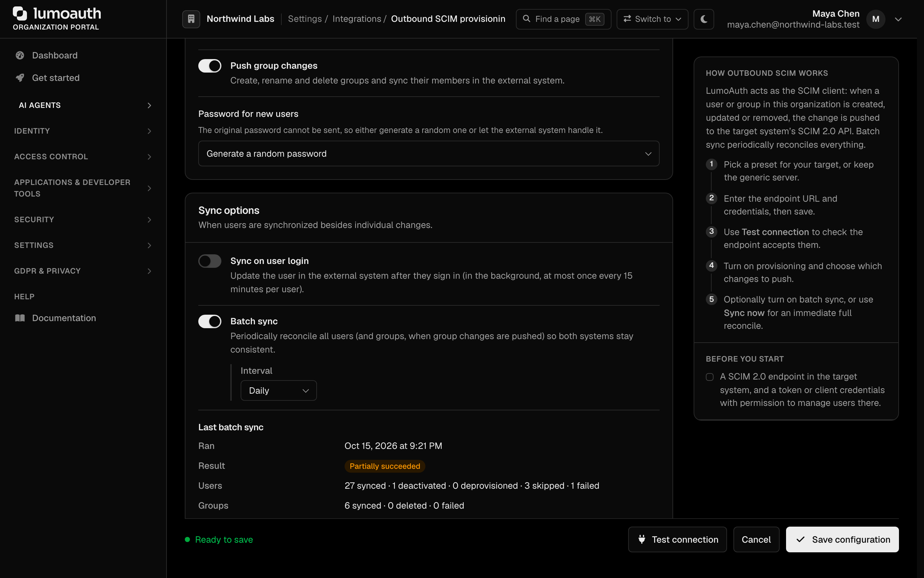Expand the user account menu chevron

click(898, 19)
